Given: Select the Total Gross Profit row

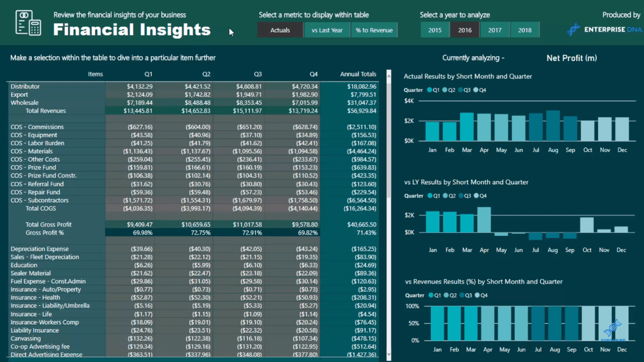Looking at the screenshot, I should click(x=193, y=225).
